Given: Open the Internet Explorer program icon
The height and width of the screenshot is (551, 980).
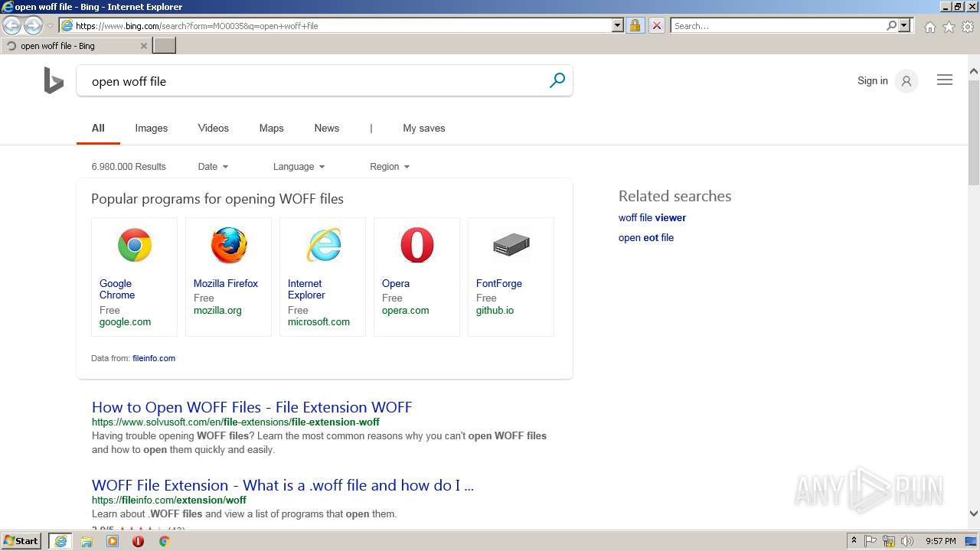Looking at the screenshot, I should tap(323, 246).
